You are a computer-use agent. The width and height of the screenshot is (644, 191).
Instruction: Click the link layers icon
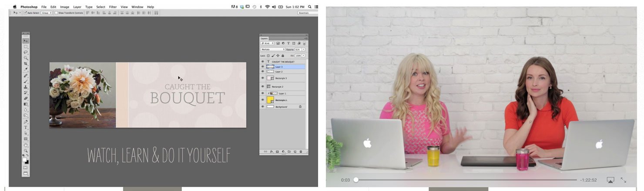[265, 151]
